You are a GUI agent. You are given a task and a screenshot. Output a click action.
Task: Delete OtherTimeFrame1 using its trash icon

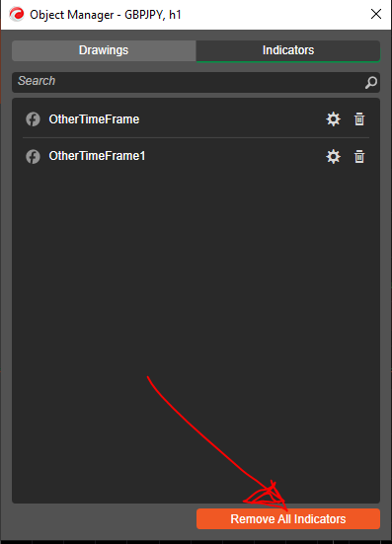pyautogui.click(x=359, y=156)
